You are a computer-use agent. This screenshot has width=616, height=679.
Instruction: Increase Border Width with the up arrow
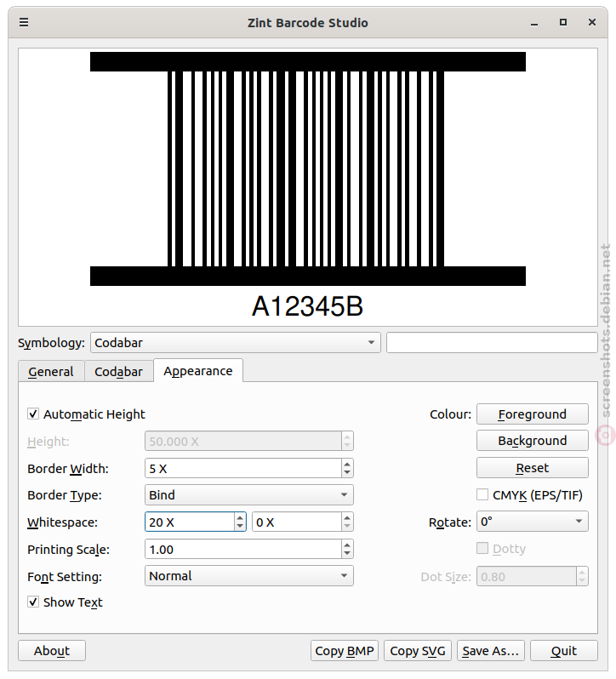click(x=347, y=464)
